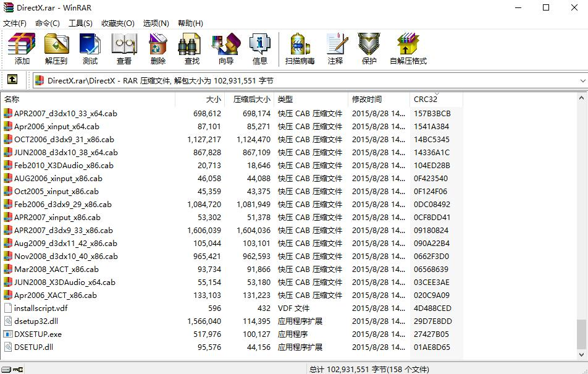Expand the address bar path dropdown

pos(582,81)
